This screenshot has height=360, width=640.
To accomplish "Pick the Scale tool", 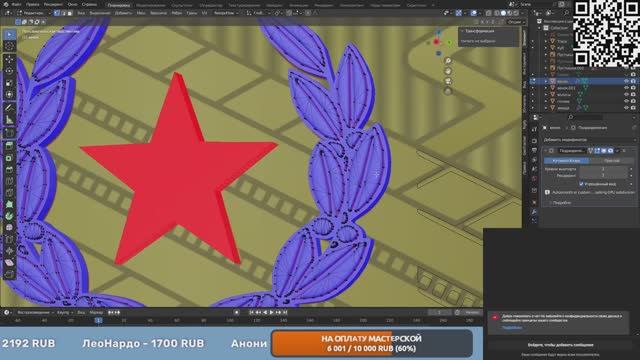I will click(x=9, y=83).
